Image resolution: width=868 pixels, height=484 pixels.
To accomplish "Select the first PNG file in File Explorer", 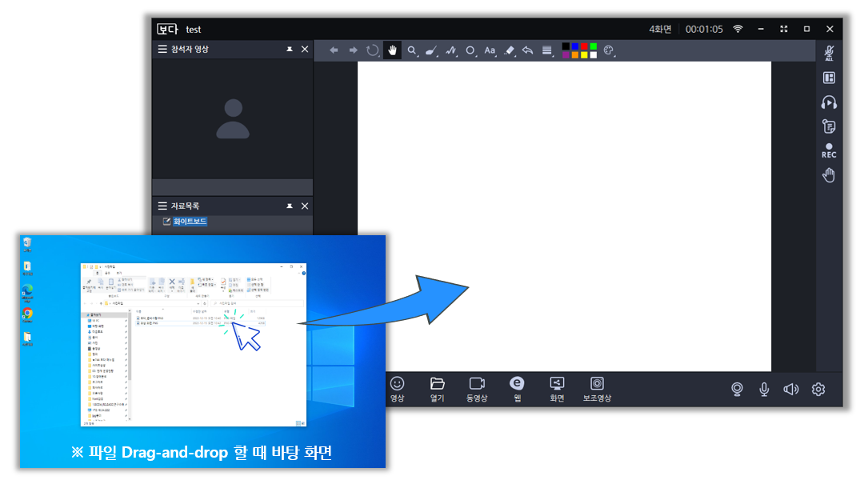I will coord(201,318).
